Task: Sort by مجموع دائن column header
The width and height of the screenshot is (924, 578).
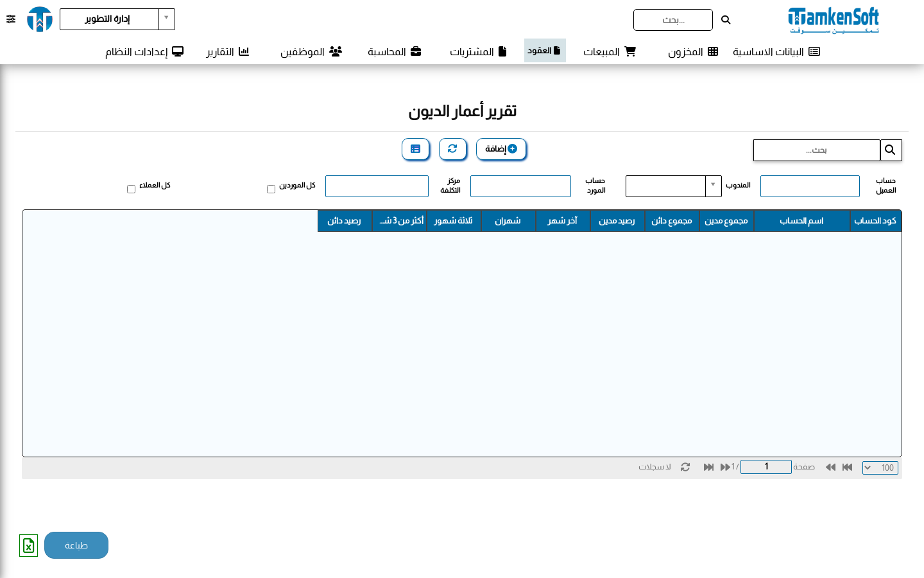Action: click(x=672, y=221)
